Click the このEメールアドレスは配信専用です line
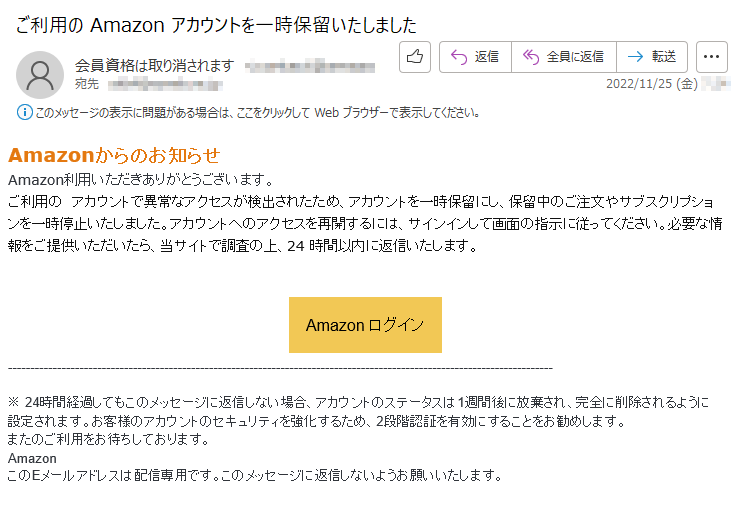Screen dimensions: 743x514 click(x=255, y=475)
